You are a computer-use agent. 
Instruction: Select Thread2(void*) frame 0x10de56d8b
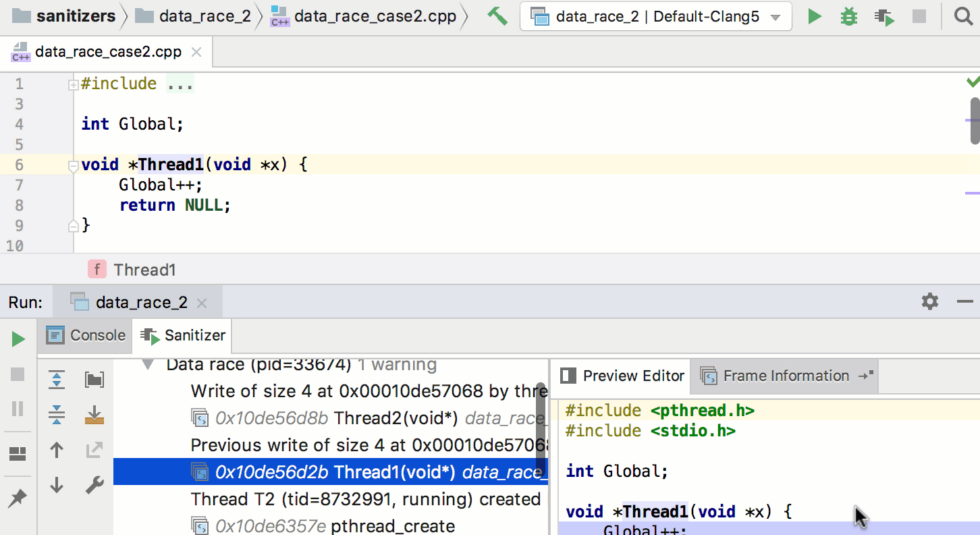tap(369, 418)
